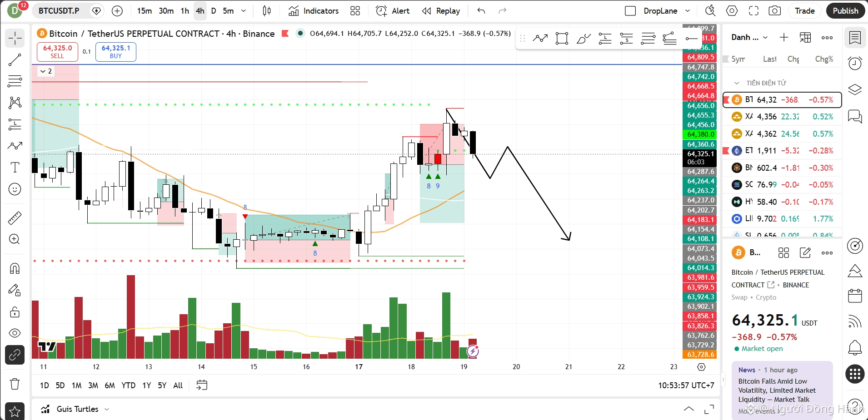Undo the last chart action
Viewport: 868px width, 420px height.
click(x=481, y=11)
